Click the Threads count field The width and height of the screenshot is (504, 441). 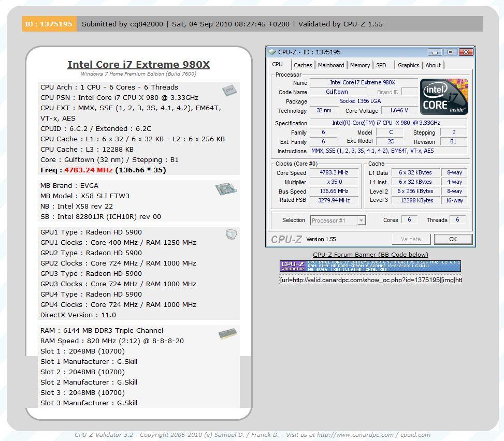[x=458, y=219]
